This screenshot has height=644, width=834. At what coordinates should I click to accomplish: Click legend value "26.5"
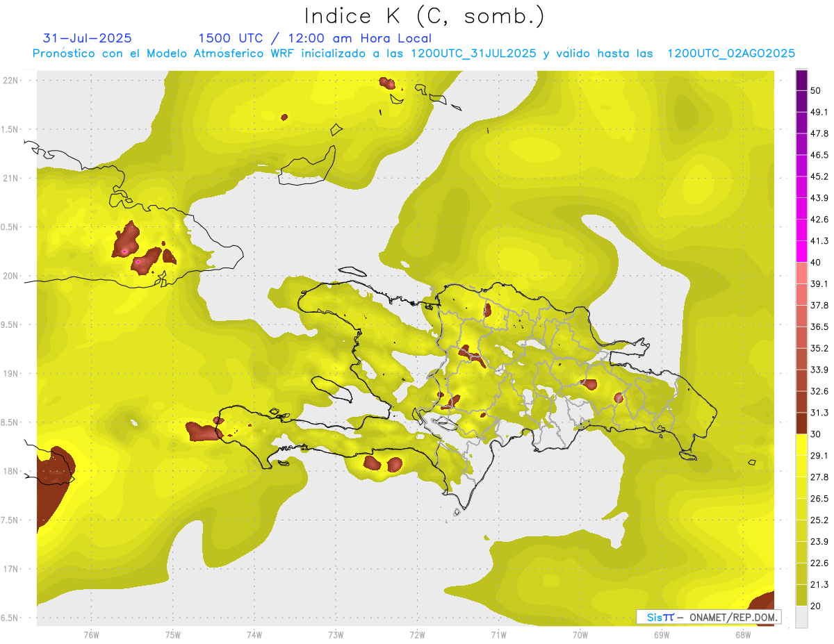[x=819, y=498]
